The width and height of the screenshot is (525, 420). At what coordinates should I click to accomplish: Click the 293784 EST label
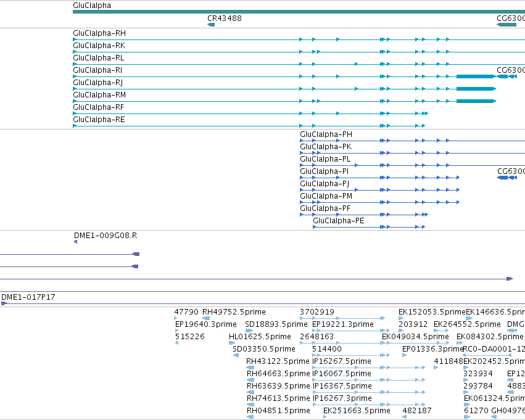(478, 387)
